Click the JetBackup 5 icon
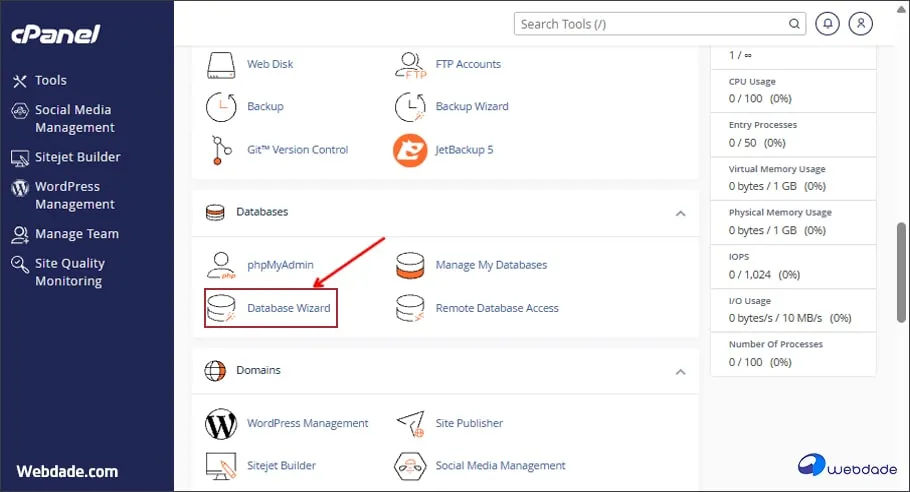 tap(410, 150)
